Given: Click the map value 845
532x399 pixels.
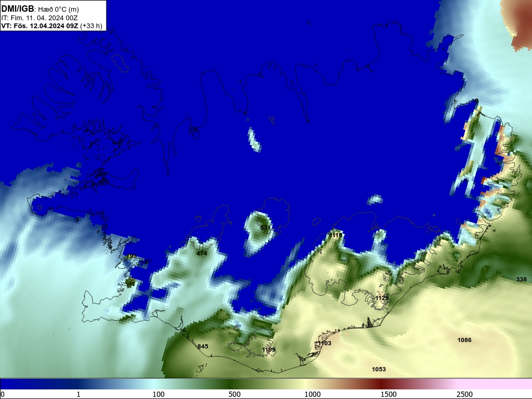Looking at the screenshot, I should [203, 346].
